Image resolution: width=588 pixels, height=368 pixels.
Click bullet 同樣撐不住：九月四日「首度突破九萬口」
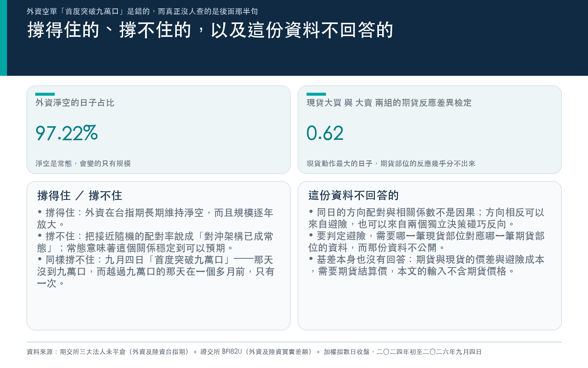point(155,271)
